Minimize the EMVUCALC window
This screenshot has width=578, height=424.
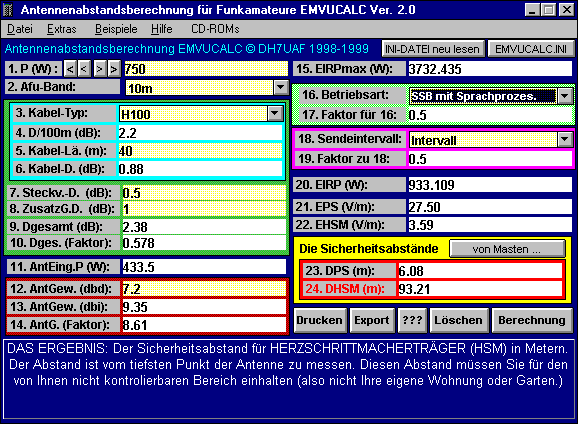click(532, 10)
